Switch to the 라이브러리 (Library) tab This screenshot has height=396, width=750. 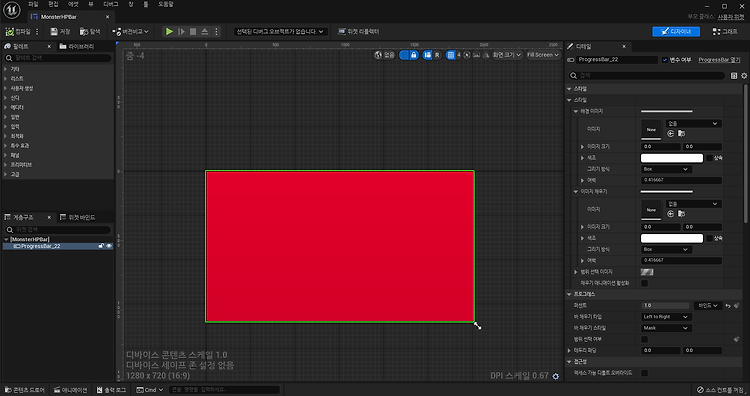point(77,46)
